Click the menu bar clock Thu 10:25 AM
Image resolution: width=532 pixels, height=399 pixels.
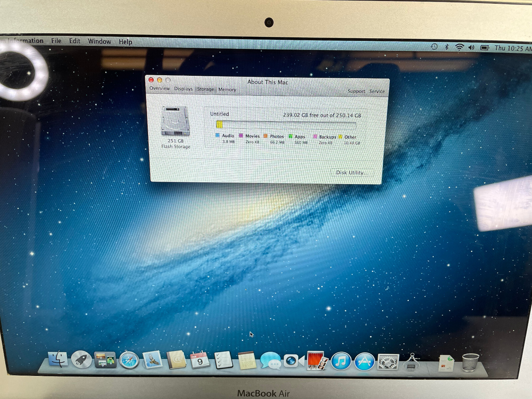click(513, 48)
